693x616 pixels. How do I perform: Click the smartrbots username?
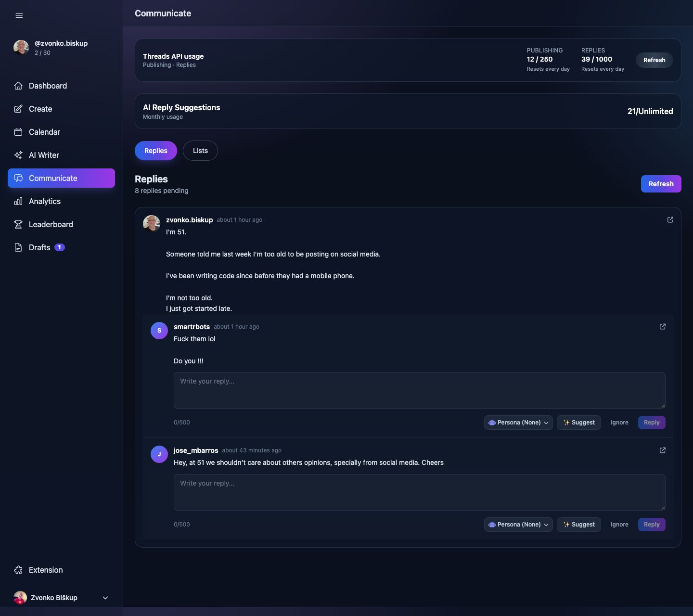tap(192, 327)
